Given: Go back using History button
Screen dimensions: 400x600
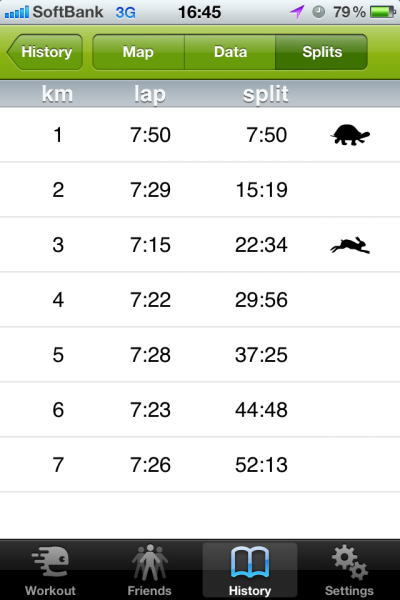Looking at the screenshot, I should point(45,52).
